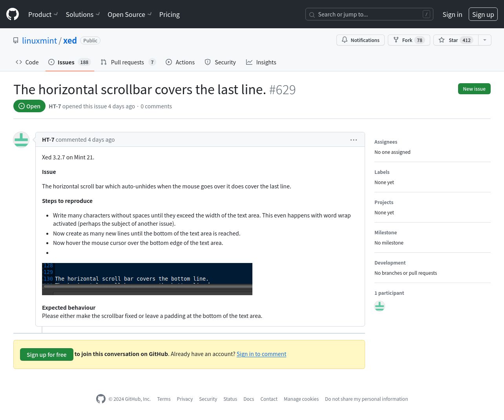Click the Public repository label
Image resolution: width=504 pixels, height=420 pixels.
tap(90, 40)
